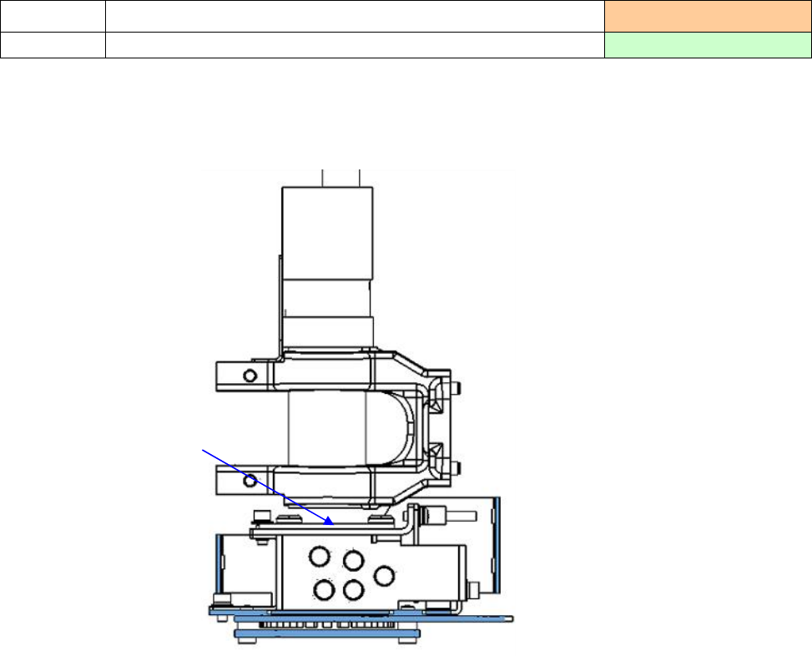812x656 pixels.
Task: Click the orange-shaded table cell
Action: pos(708,16)
